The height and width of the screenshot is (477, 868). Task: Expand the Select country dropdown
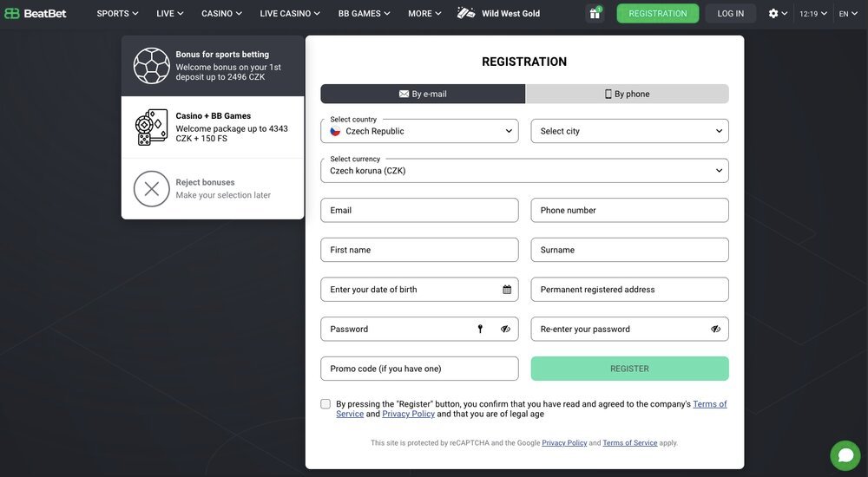pyautogui.click(x=419, y=131)
